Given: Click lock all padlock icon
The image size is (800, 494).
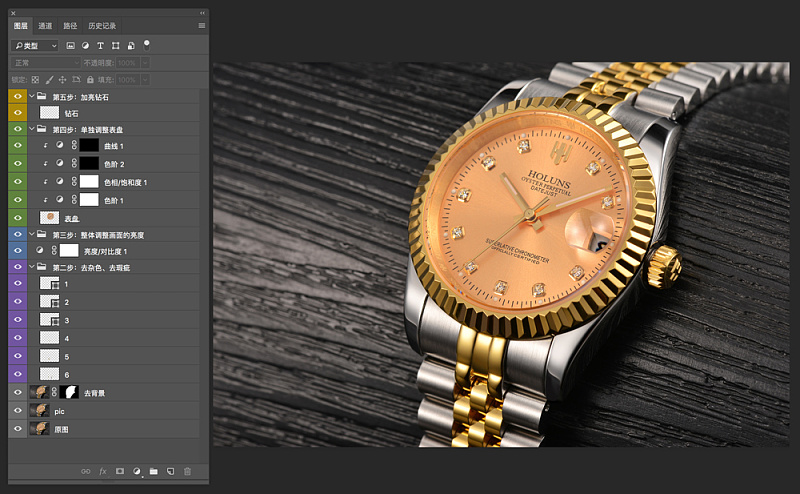Looking at the screenshot, I should click(x=90, y=80).
